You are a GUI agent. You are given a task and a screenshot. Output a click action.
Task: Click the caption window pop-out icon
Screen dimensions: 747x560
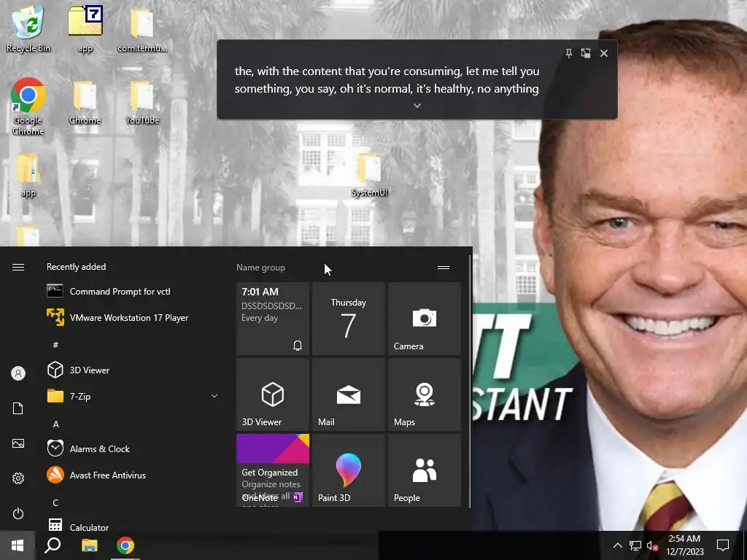[586, 53]
